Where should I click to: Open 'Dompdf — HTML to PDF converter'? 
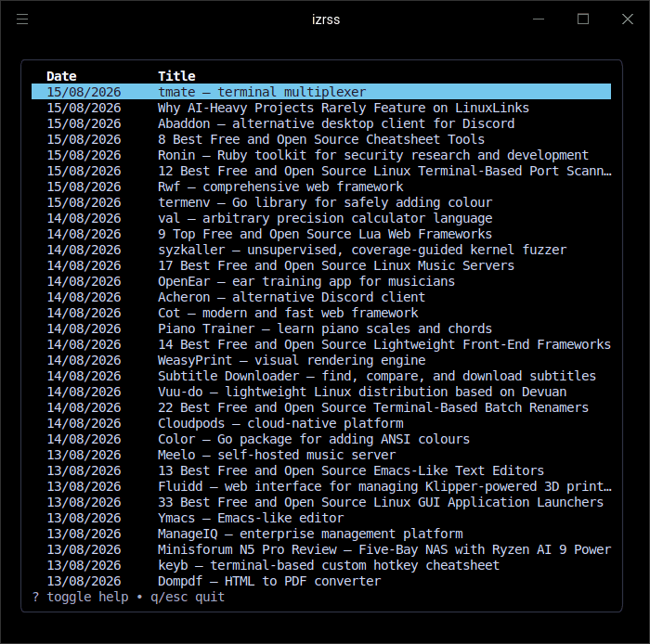pyautogui.click(x=321, y=581)
